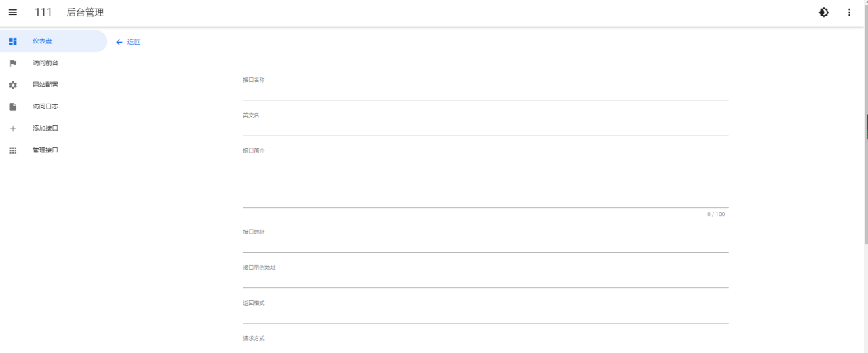Click the back arrow icon
The height and width of the screenshot is (353, 868).
[119, 42]
